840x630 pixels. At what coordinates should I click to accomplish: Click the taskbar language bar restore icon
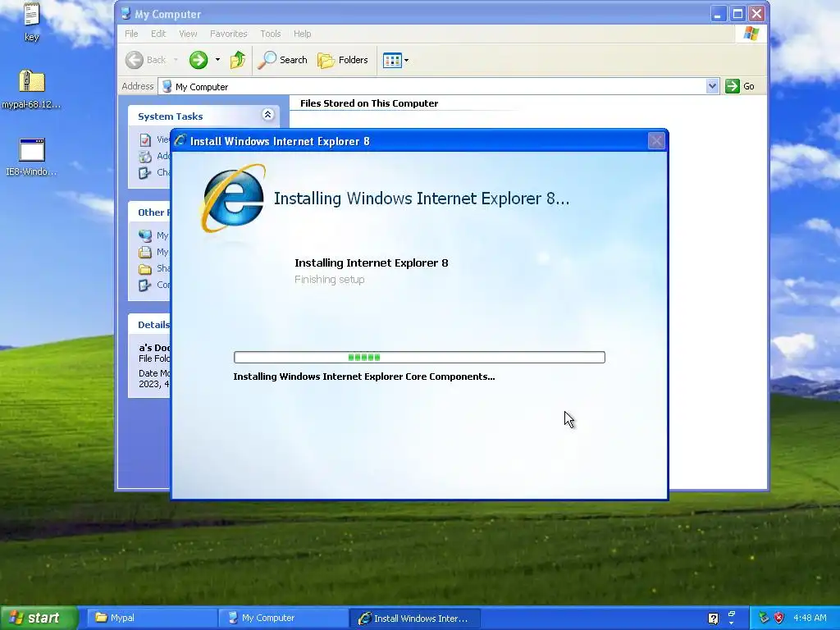click(732, 614)
